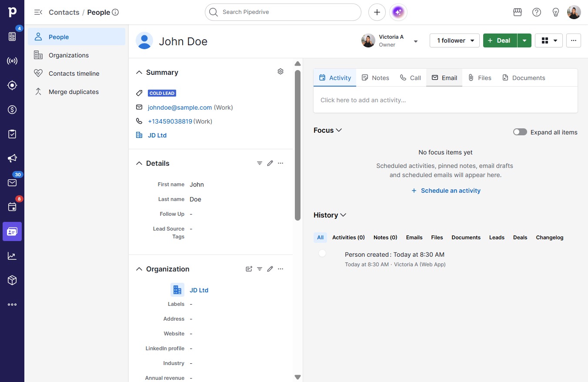Open the target icon in left rail
Viewport: 588px width, 382px height.
point(12,85)
